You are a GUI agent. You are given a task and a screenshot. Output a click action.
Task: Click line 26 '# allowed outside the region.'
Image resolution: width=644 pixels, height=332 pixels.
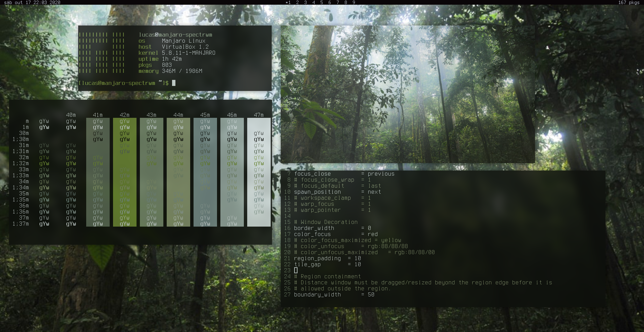[x=342, y=288]
